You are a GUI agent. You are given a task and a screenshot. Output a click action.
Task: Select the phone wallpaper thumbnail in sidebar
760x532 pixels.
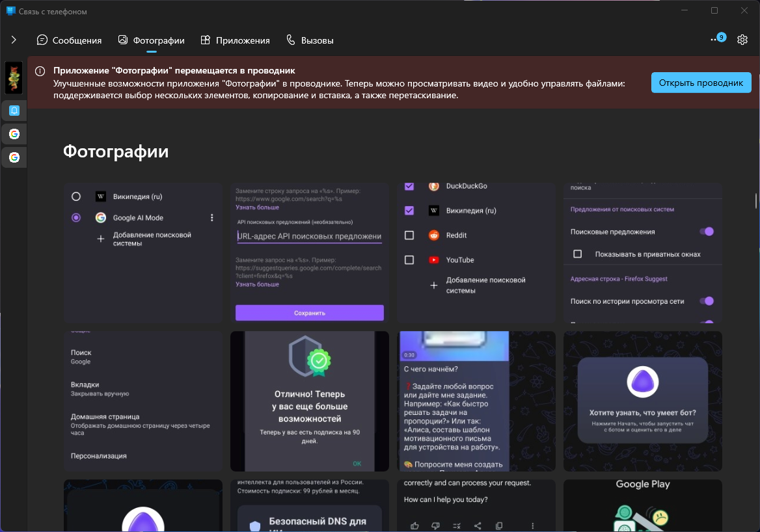click(14, 77)
